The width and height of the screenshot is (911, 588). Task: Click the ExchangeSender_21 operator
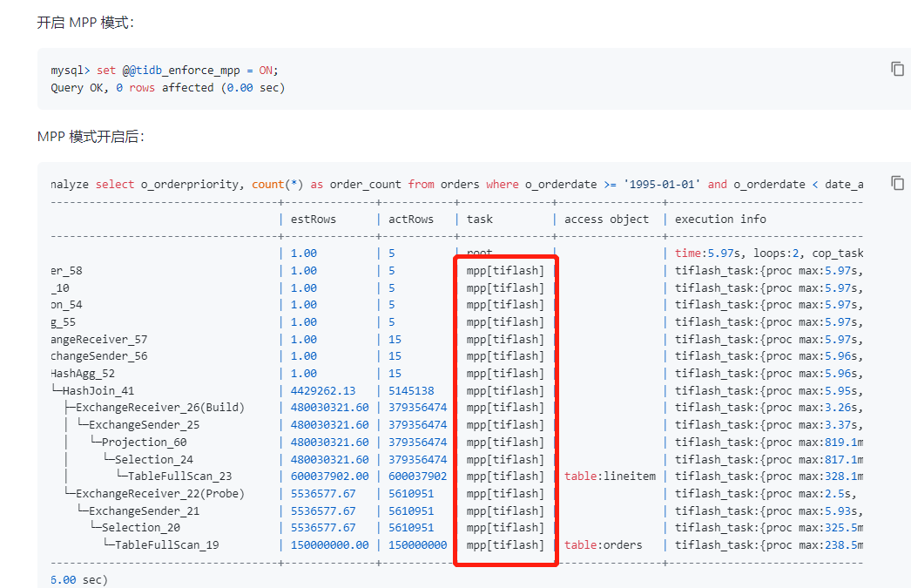144,511
